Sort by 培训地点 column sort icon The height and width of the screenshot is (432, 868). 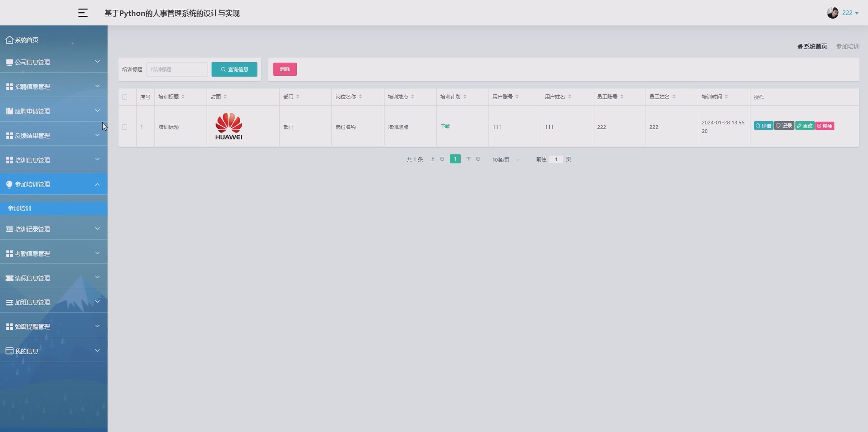pos(413,97)
